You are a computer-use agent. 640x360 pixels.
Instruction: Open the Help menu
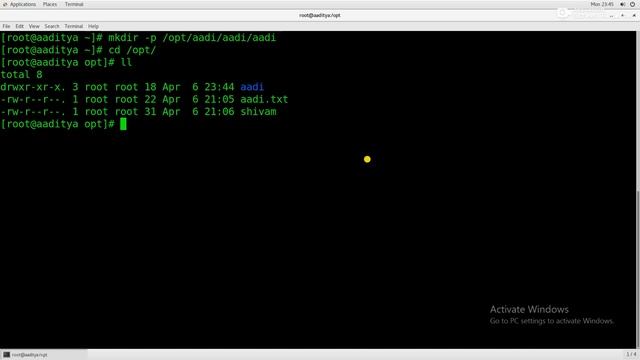pyautogui.click(x=93, y=26)
